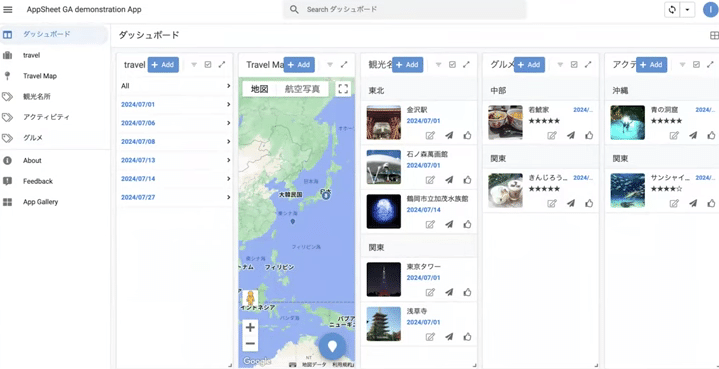Go to 観光名所 in the sidebar
719x369 pixels.
pyautogui.click(x=54, y=96)
